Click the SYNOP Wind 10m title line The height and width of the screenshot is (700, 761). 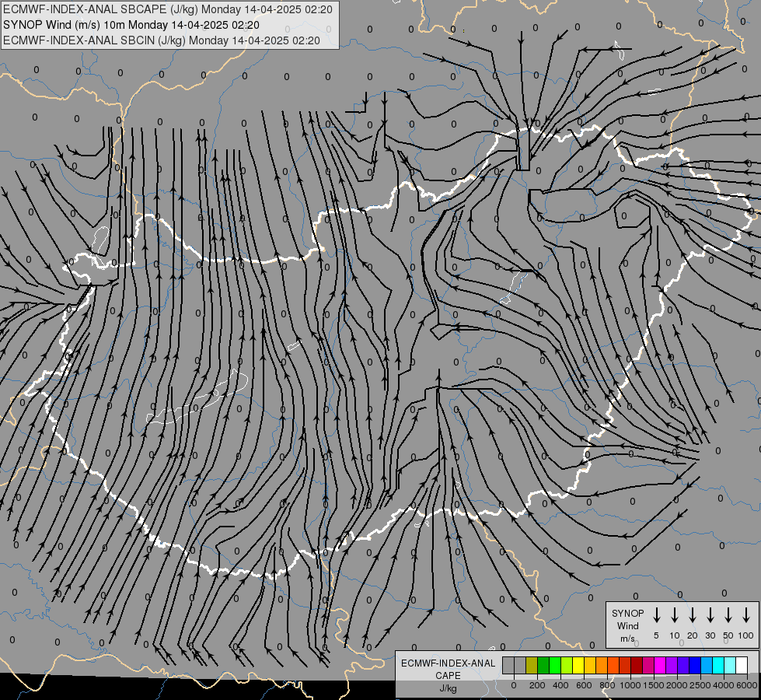pos(131,25)
